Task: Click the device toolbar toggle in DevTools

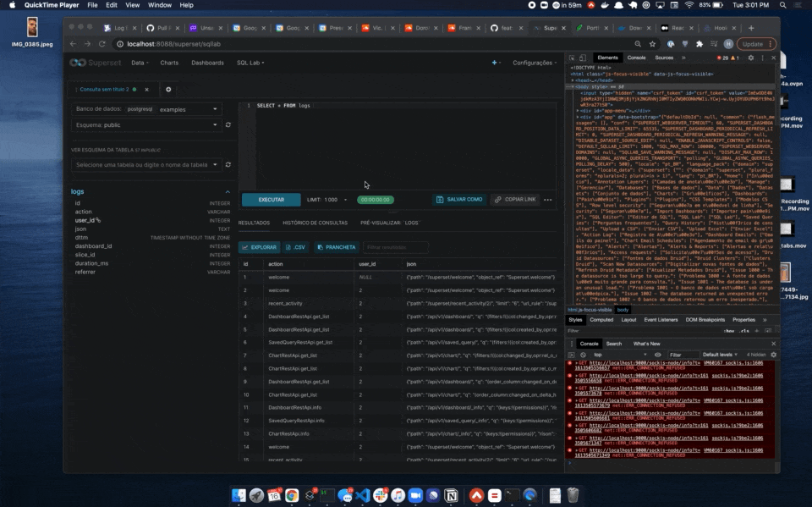Action: point(583,58)
